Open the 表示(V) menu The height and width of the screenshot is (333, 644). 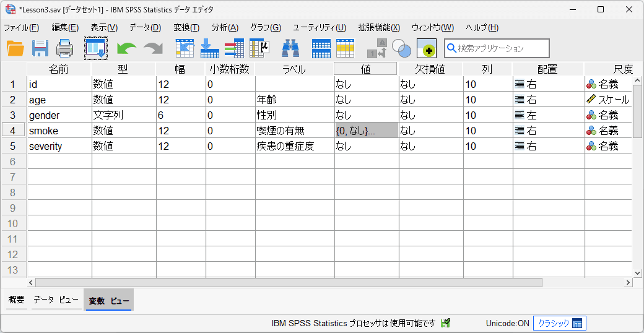point(104,28)
